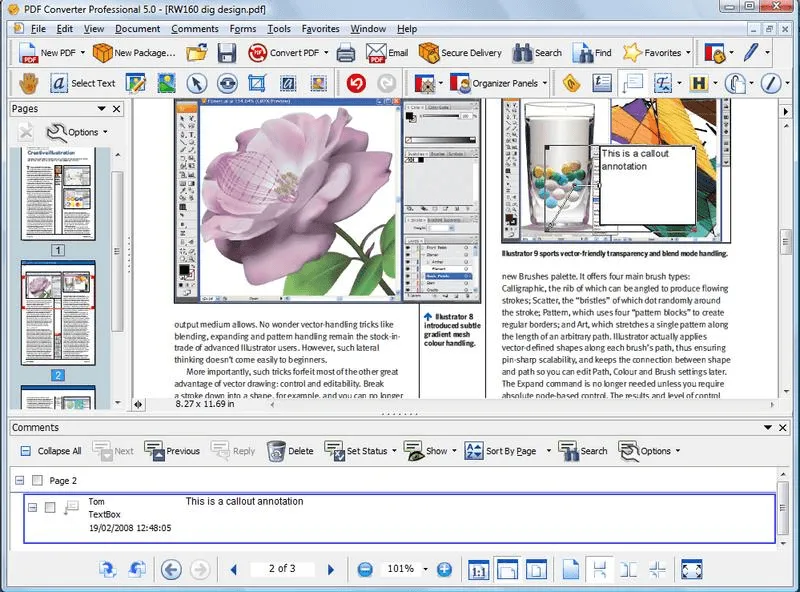
Task: Click the zoom out minus button
Action: coord(365,569)
